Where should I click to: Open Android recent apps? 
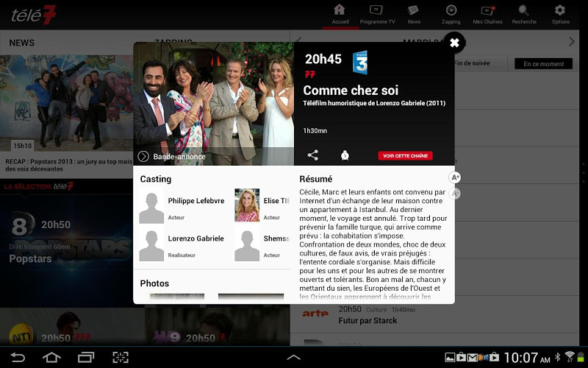pyautogui.click(x=86, y=357)
